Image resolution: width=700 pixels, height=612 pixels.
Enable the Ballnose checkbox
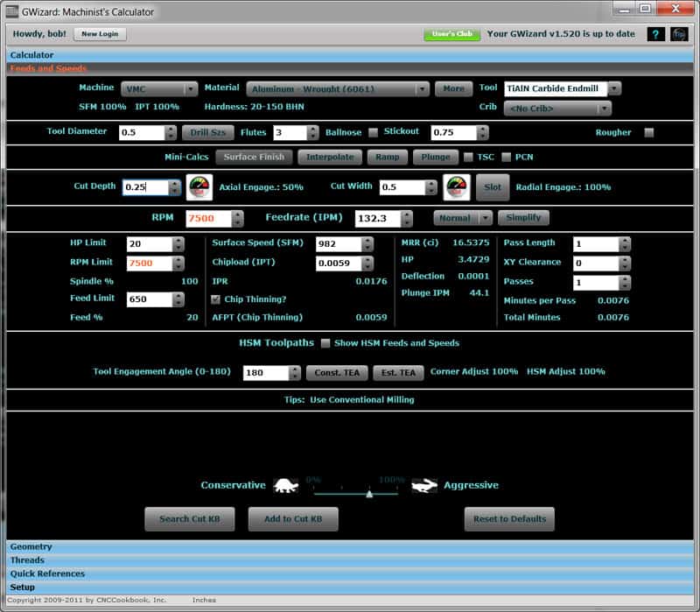tap(374, 131)
